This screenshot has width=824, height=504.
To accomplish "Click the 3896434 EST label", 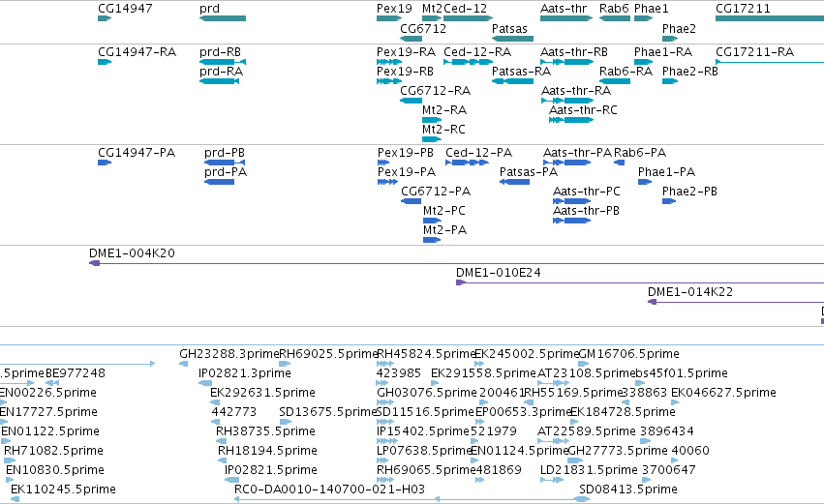I will 667,432.
